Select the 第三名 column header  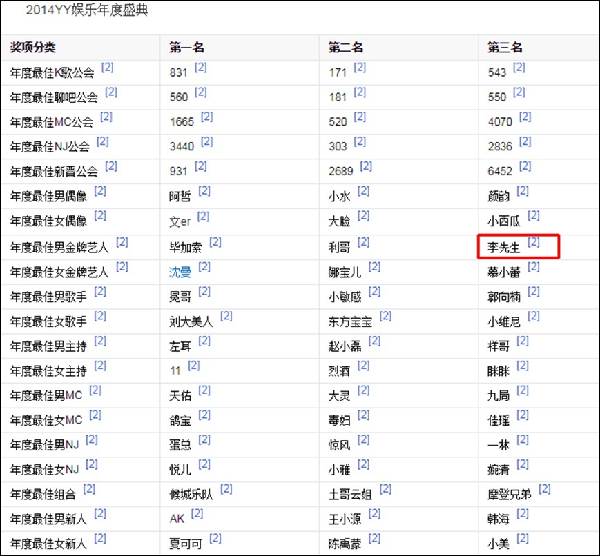505,47
